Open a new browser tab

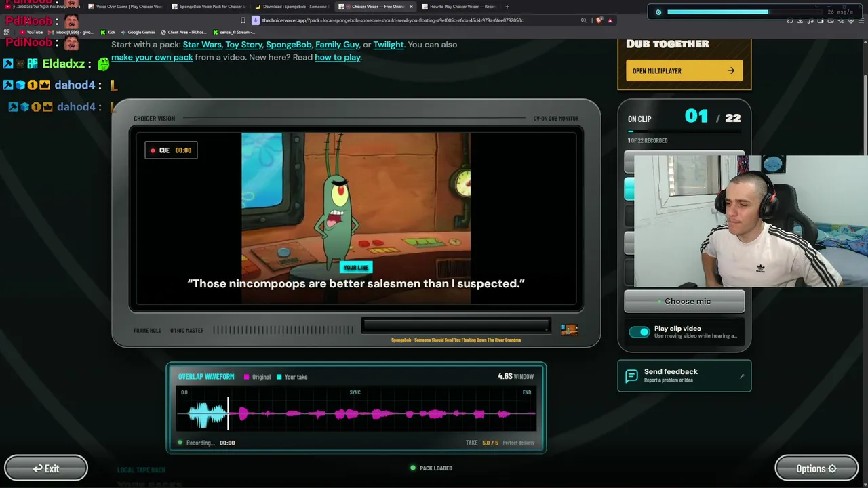(x=507, y=7)
